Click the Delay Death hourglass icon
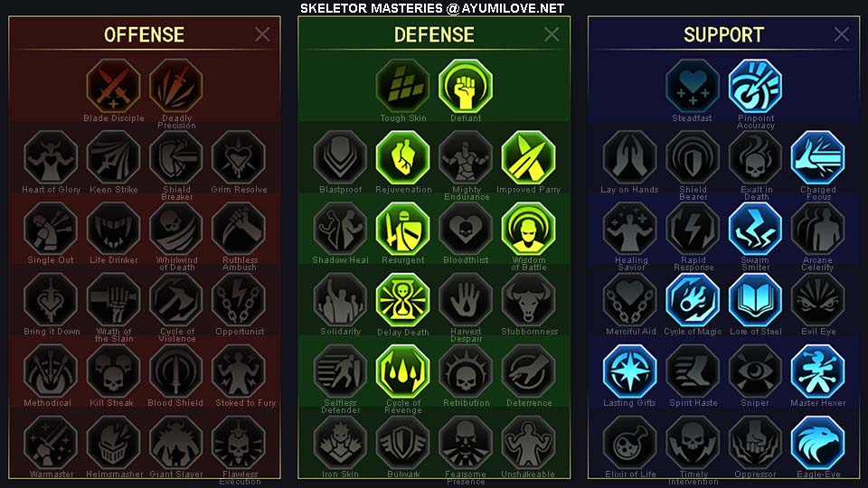868x488 pixels. coord(403,300)
